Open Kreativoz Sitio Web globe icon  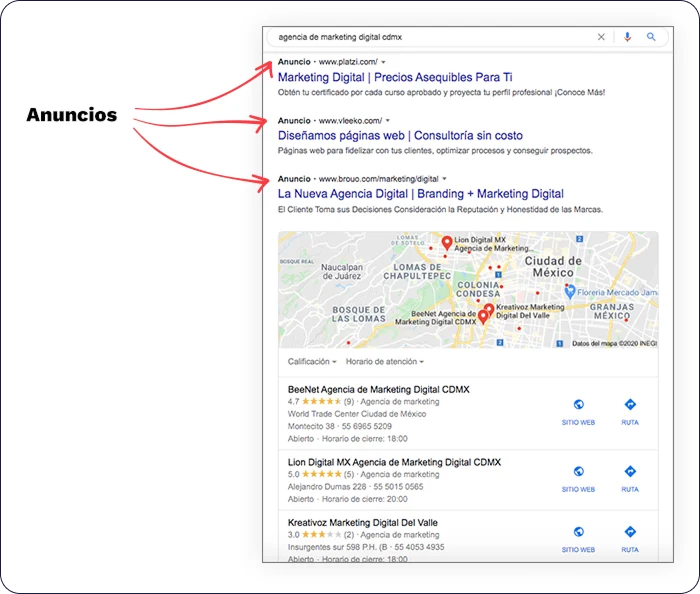click(x=578, y=532)
